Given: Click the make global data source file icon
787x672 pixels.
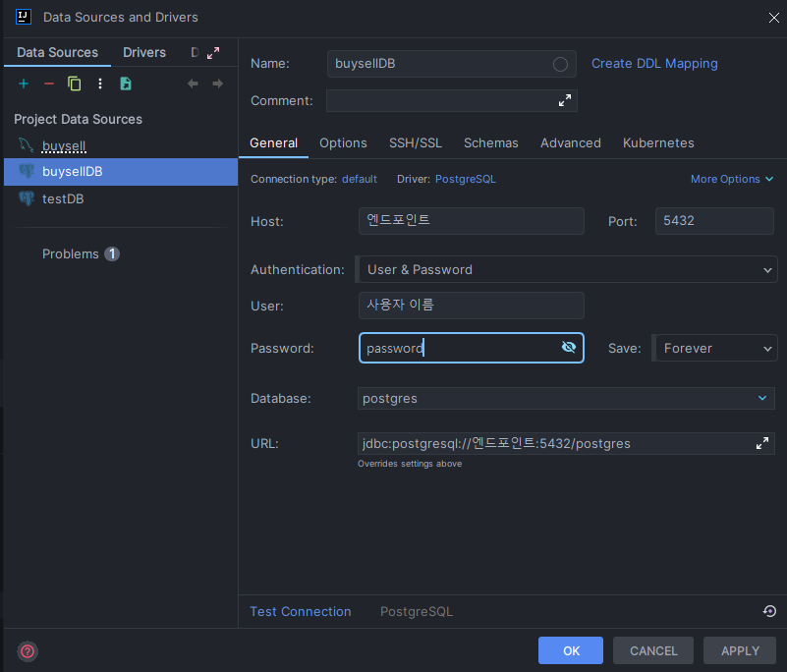Looking at the screenshot, I should click(126, 84).
